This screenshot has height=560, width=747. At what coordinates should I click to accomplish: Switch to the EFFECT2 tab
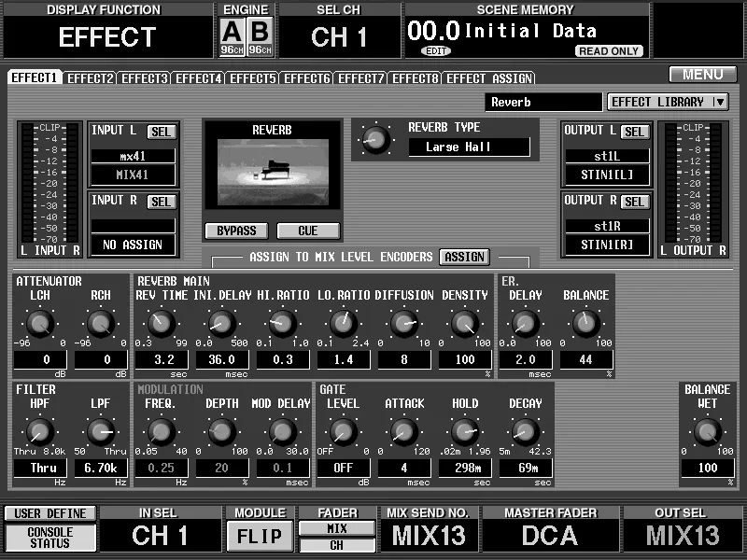pyautogui.click(x=90, y=78)
